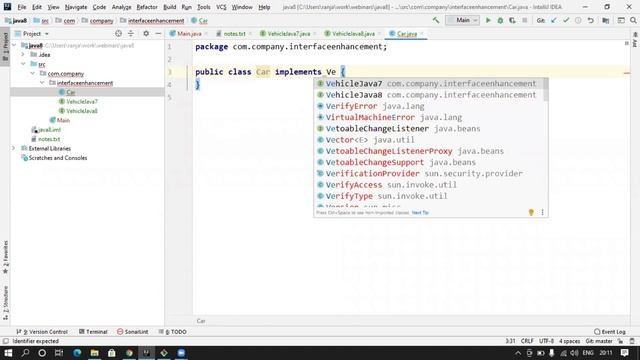
Task: Start debugging with the bug icon
Action: pyautogui.click(x=500, y=20)
